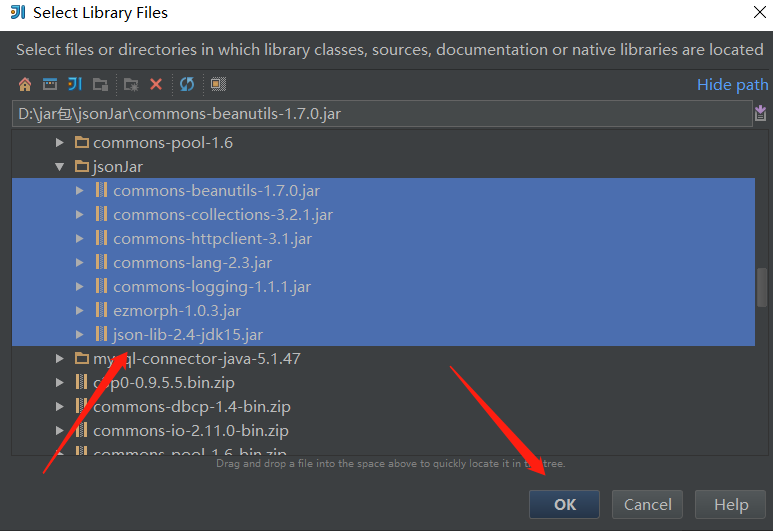Select the commons-io-2.11.0-bin.zip file
Screen dimensions: 773x531
point(190,431)
